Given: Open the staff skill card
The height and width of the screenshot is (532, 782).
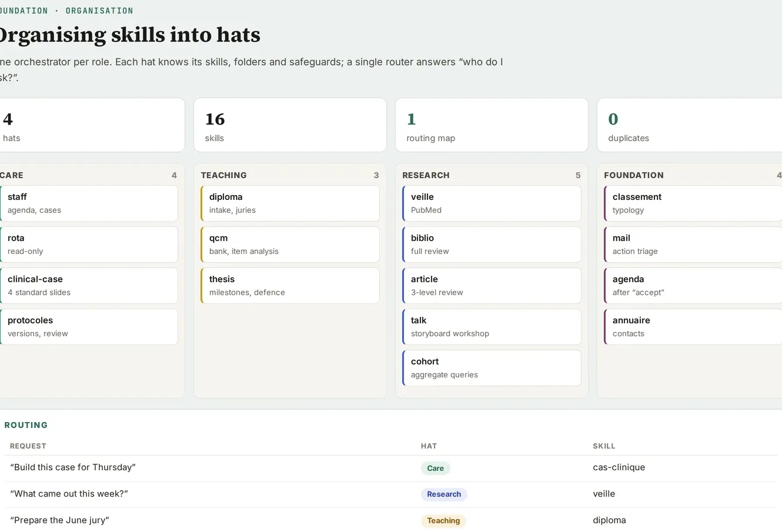Looking at the screenshot, I should click(x=89, y=203).
